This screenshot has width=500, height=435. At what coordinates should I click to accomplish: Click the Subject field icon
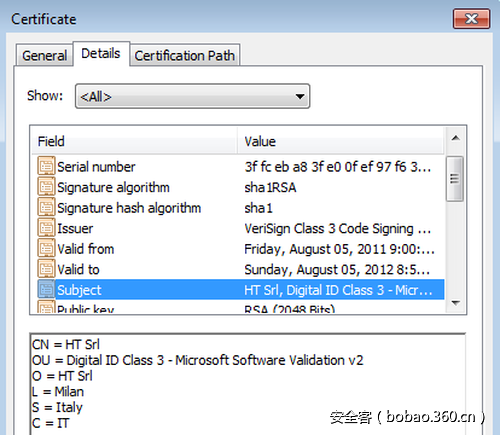(x=46, y=289)
